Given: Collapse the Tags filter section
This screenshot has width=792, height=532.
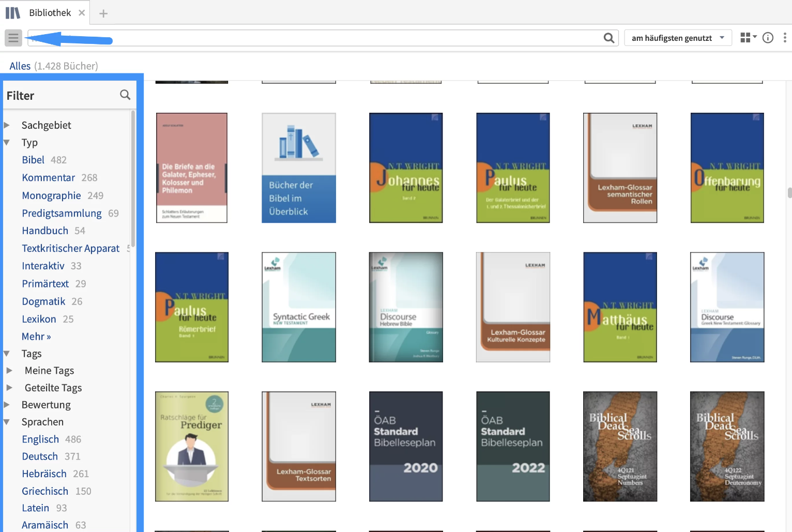Looking at the screenshot, I should pyautogui.click(x=7, y=354).
